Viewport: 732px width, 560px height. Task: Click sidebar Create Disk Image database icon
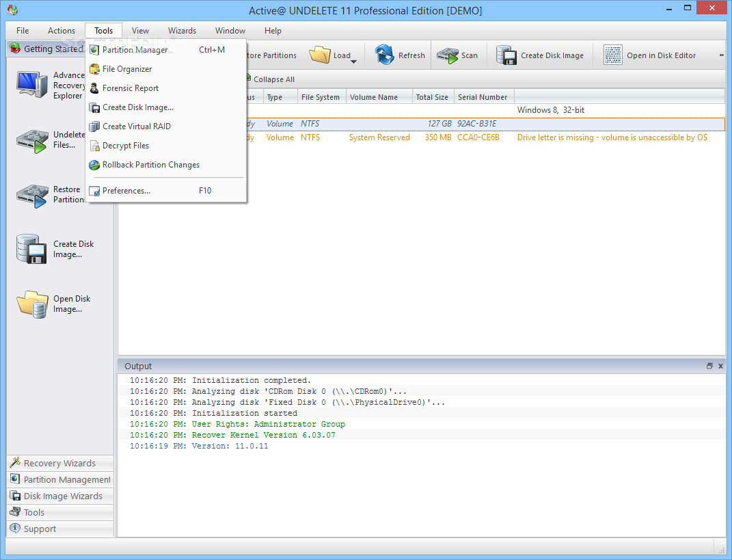click(x=31, y=249)
